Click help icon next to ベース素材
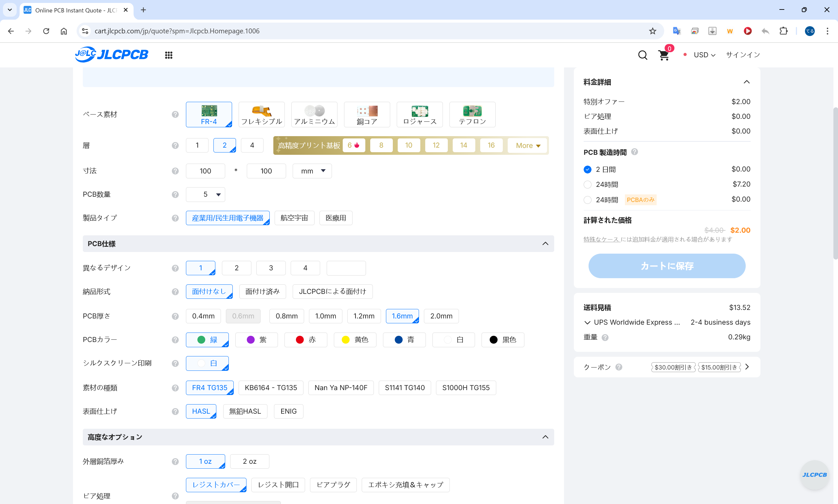The image size is (838, 504). pos(175,115)
